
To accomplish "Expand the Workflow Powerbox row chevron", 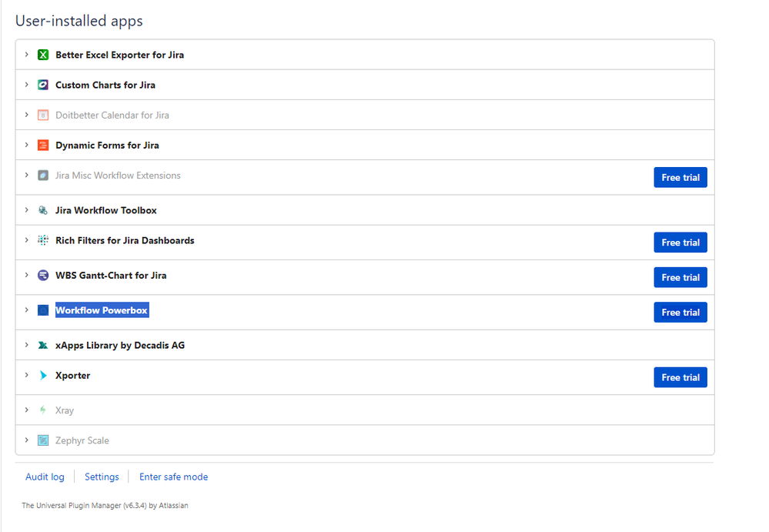I will (26, 309).
